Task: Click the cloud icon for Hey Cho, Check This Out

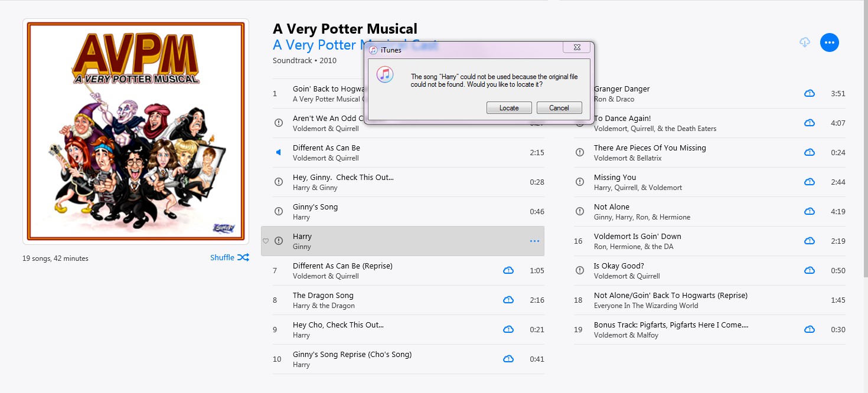Action: coord(508,329)
